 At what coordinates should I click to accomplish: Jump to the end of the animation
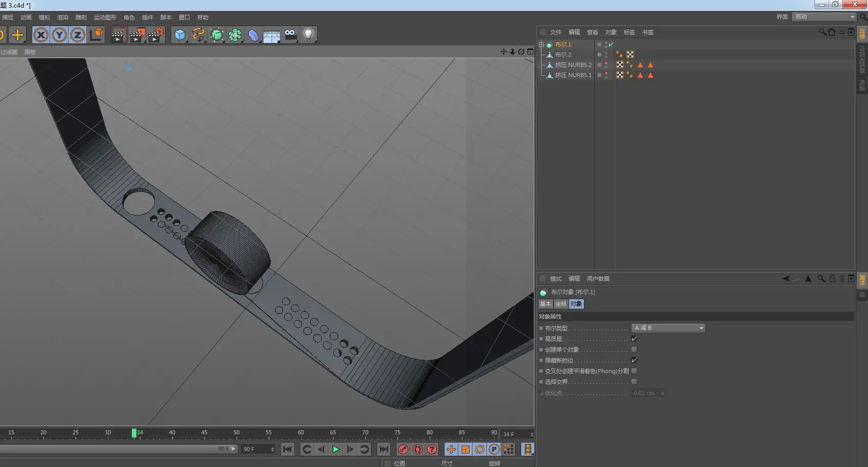click(x=383, y=449)
